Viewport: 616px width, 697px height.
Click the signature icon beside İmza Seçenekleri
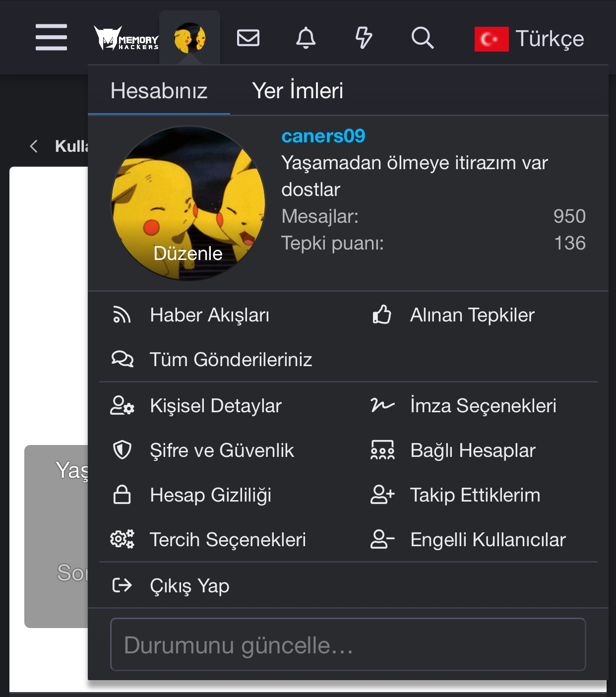point(382,405)
